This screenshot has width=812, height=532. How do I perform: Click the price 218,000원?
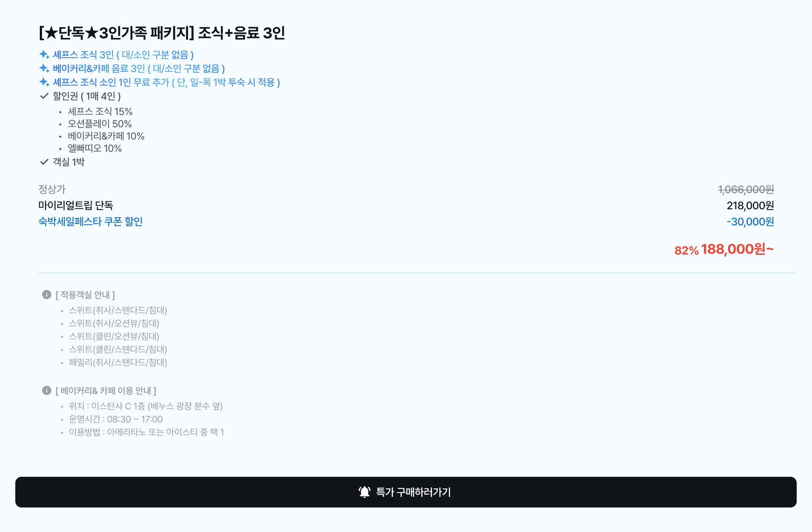point(750,205)
